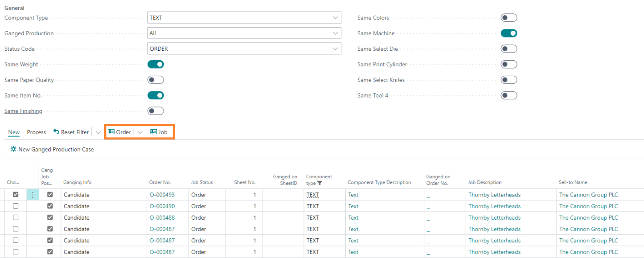Click the filter icon on Component type column
This screenshot has height=258, width=644.
(320, 183)
